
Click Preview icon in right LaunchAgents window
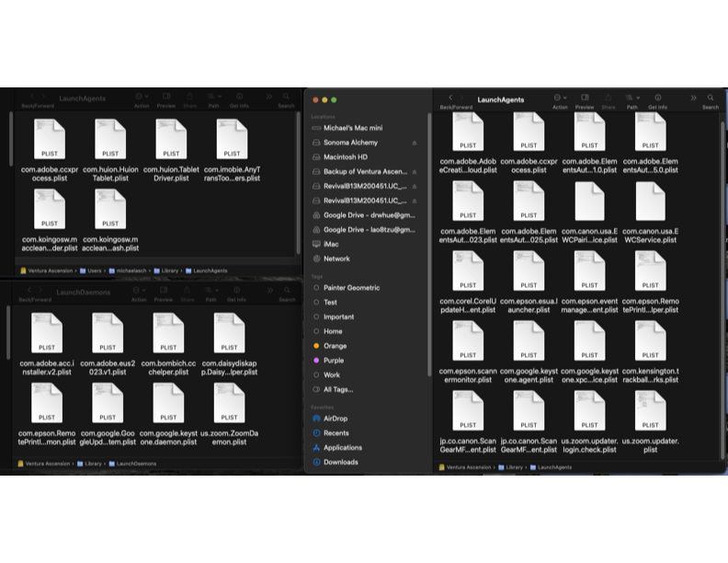585,98
